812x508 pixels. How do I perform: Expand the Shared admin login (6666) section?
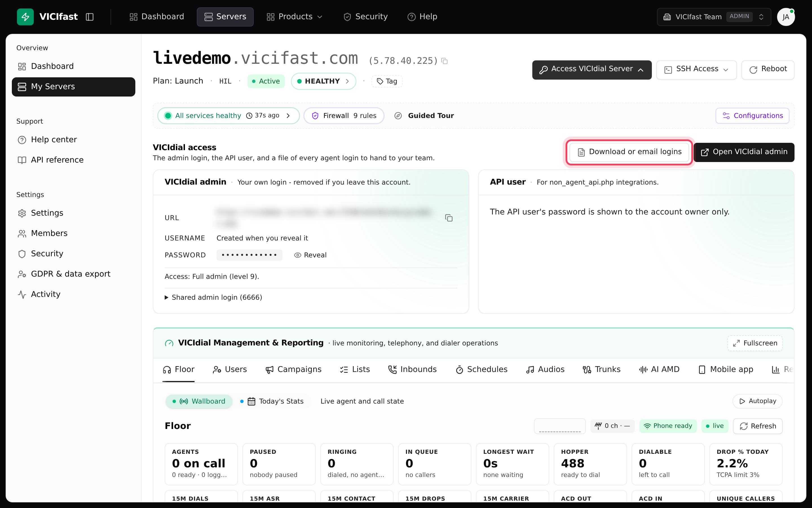(x=213, y=297)
